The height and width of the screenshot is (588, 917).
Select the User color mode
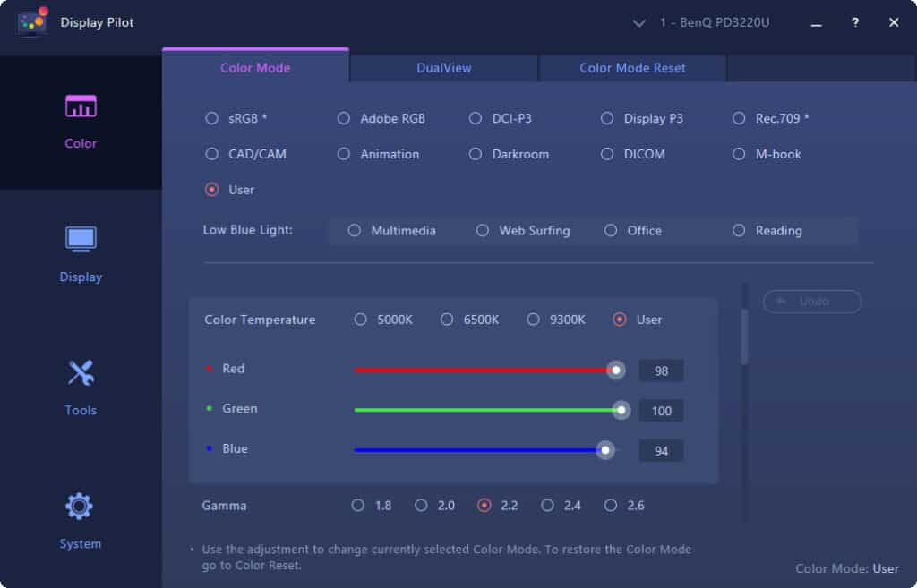point(212,190)
